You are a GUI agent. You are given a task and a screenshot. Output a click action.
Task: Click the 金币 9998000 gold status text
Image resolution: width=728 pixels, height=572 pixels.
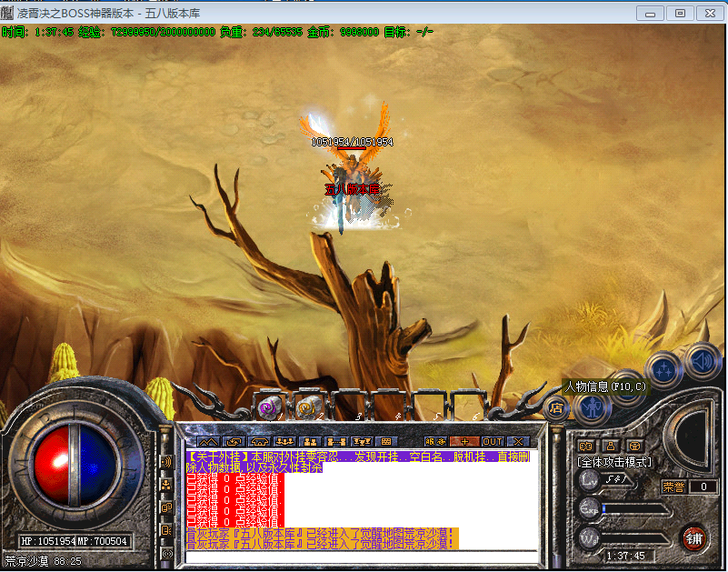coord(344,32)
